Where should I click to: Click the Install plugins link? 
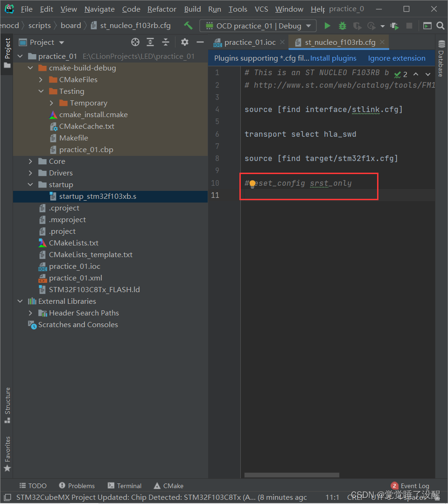point(333,58)
